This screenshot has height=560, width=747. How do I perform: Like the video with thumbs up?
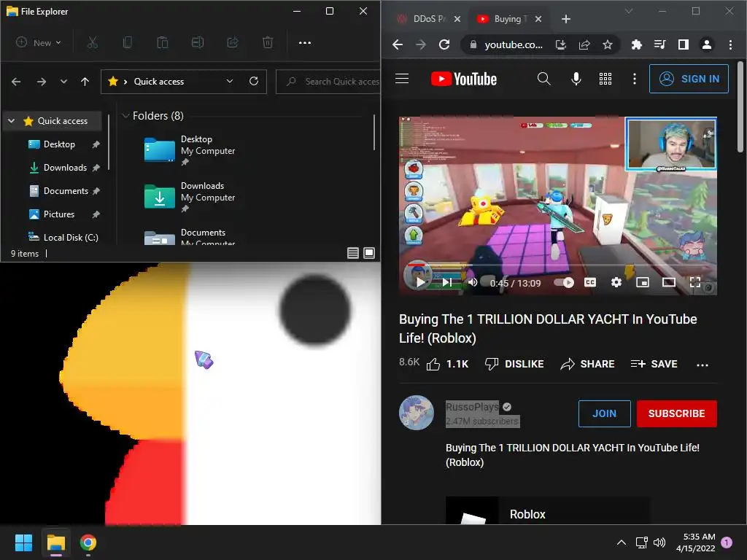[433, 365]
